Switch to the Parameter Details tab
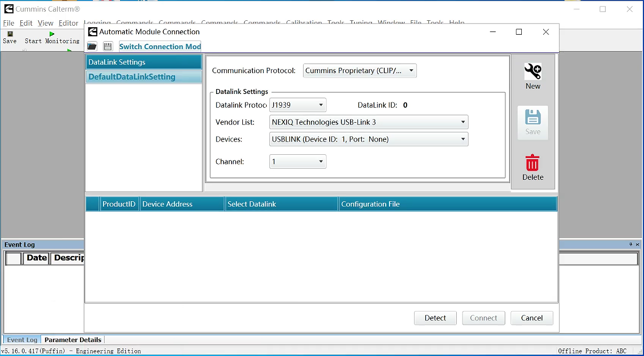 pos(73,340)
